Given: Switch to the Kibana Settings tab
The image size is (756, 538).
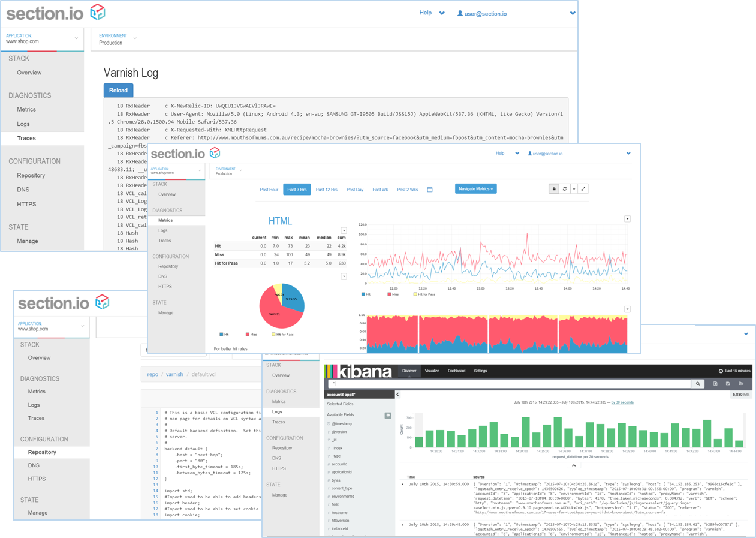Looking at the screenshot, I should coord(480,371).
